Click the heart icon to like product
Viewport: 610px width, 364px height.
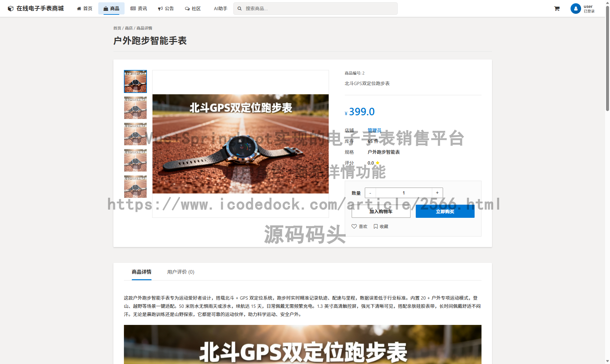pos(354,226)
